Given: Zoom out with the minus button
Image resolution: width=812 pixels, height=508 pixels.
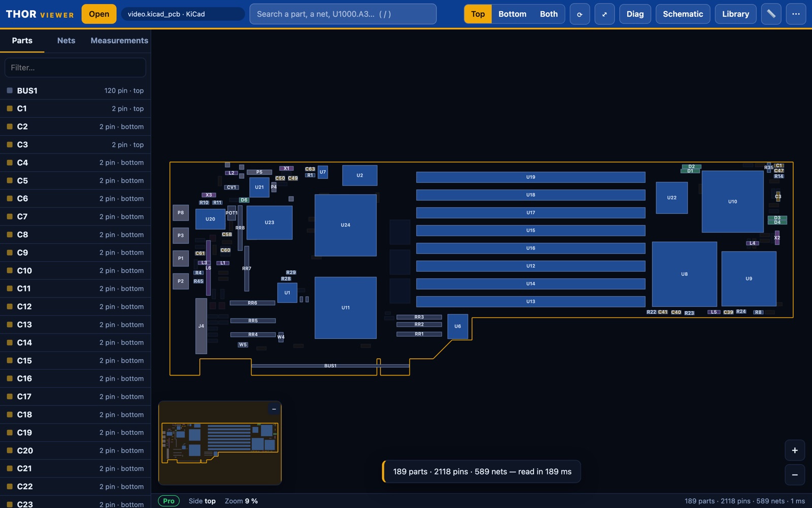Looking at the screenshot, I should point(795,474).
